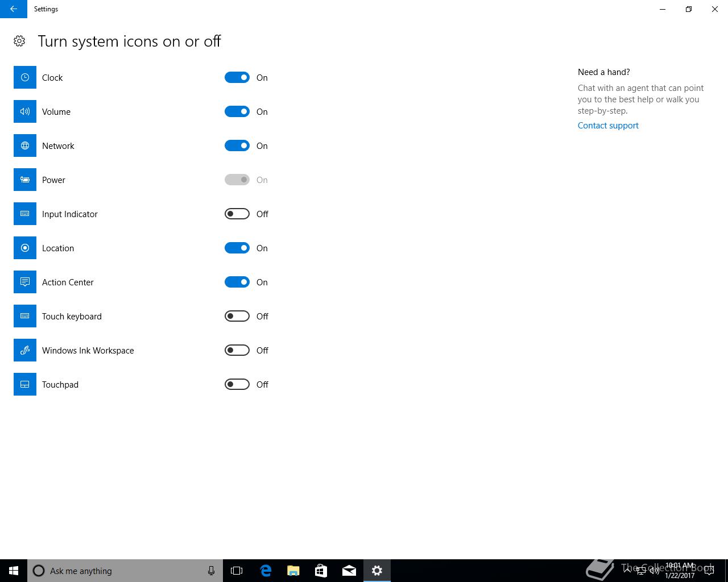Click the Network globe icon tile
Screen dimensions: 728x582
(x=25, y=145)
